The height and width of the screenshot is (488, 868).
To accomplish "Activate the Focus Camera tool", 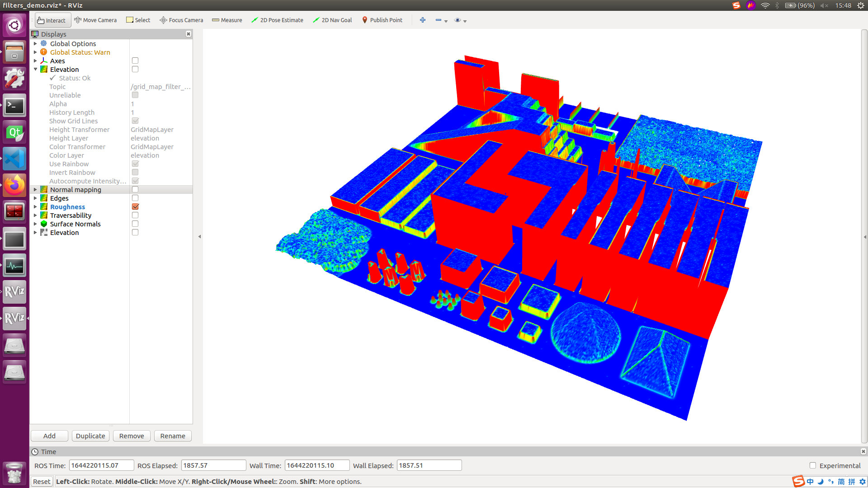I will click(181, 20).
